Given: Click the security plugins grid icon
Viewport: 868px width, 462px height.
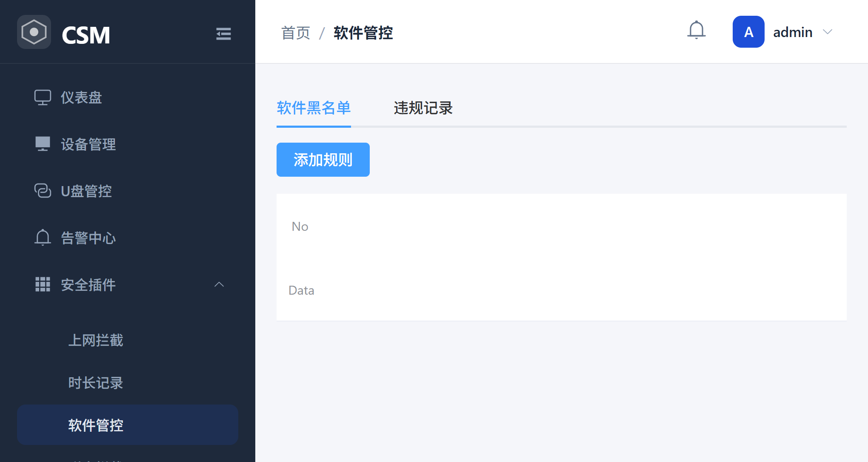Looking at the screenshot, I should (x=43, y=284).
